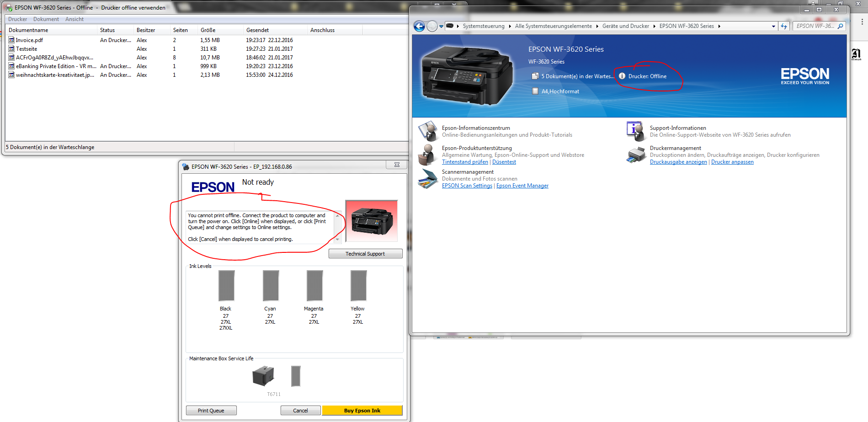
Task: Open the Düsentest link
Action: [x=504, y=162]
